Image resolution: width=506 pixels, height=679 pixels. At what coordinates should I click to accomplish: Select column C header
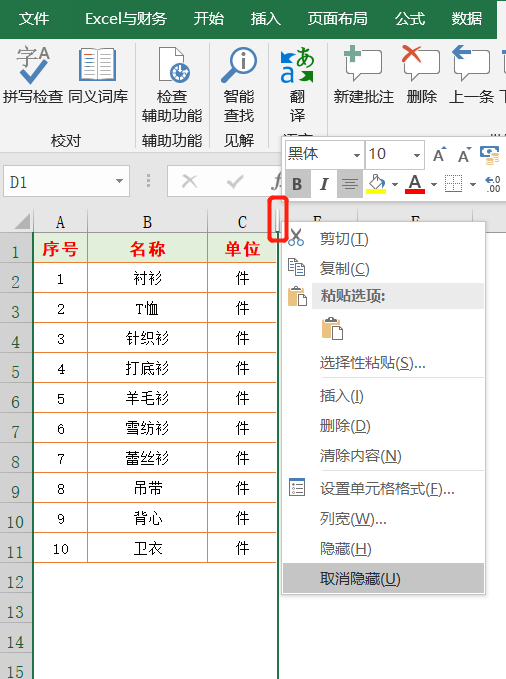[242, 222]
